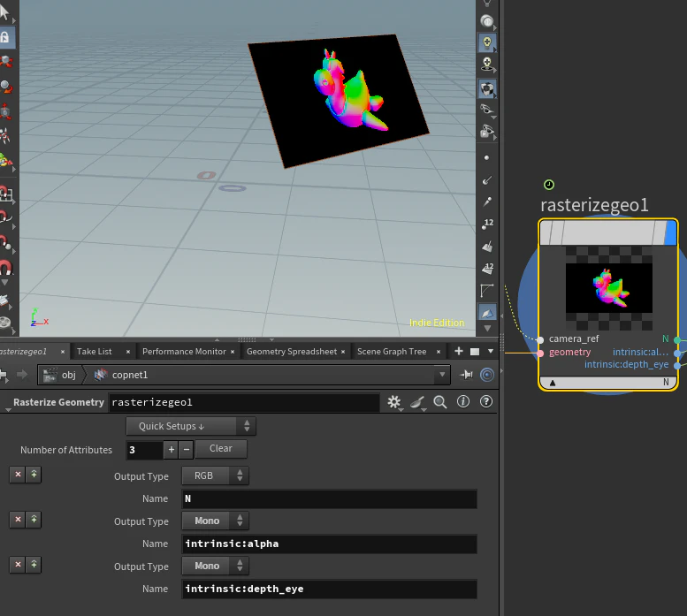Click the obj path segment
The image size is (687, 616).
pos(61,375)
